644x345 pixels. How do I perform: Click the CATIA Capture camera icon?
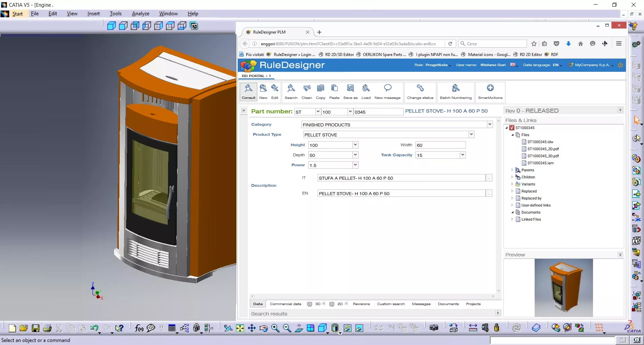pyautogui.click(x=434, y=328)
